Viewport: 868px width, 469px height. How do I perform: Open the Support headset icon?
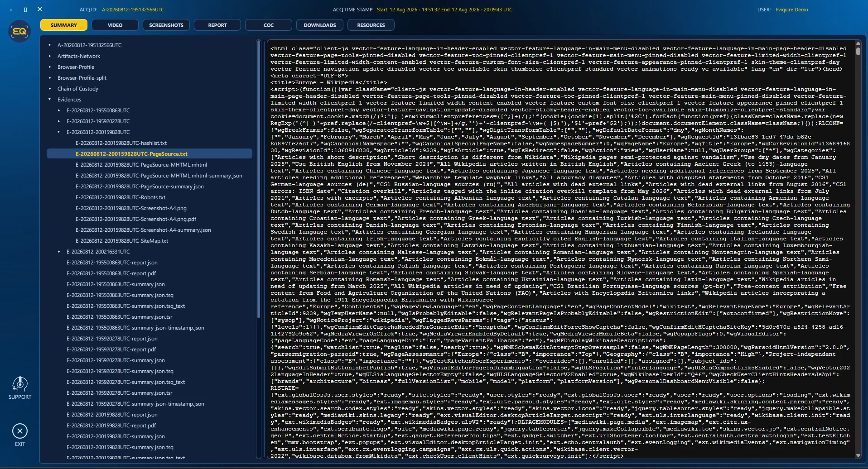(19, 384)
